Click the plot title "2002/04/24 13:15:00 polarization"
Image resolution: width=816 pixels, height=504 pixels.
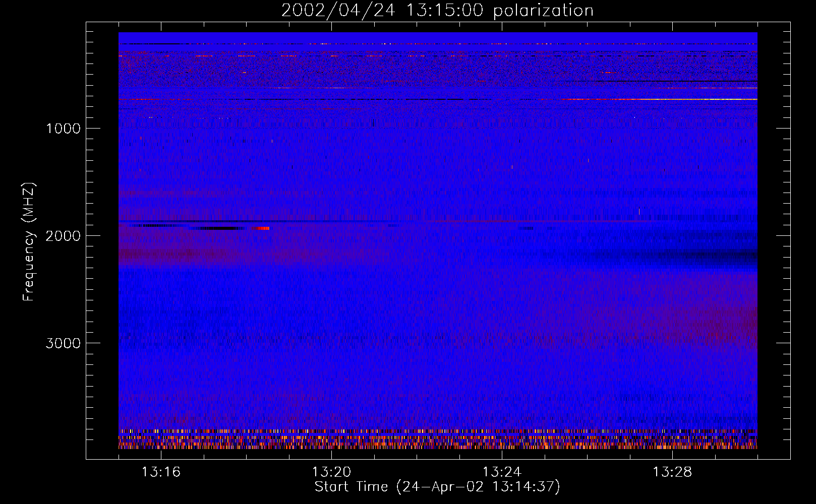[437, 11]
